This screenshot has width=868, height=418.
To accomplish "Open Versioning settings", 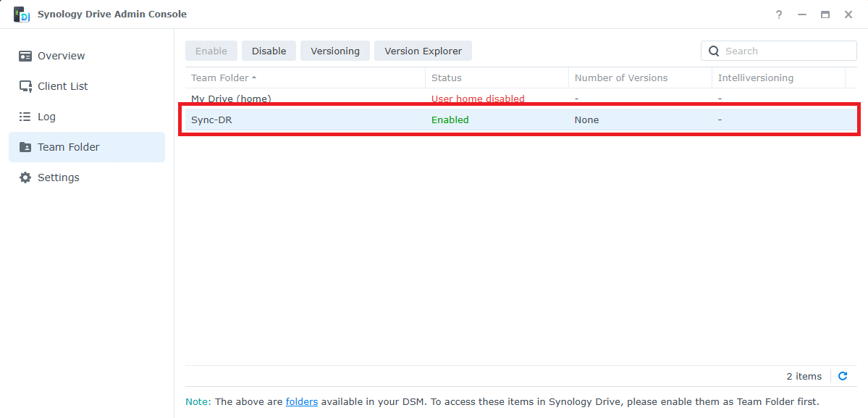I will [335, 51].
